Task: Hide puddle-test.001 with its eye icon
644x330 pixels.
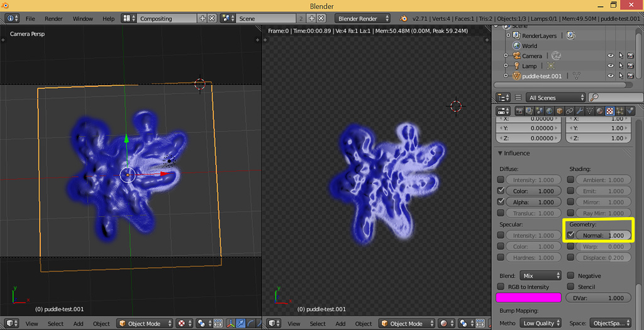Action: 611,76
